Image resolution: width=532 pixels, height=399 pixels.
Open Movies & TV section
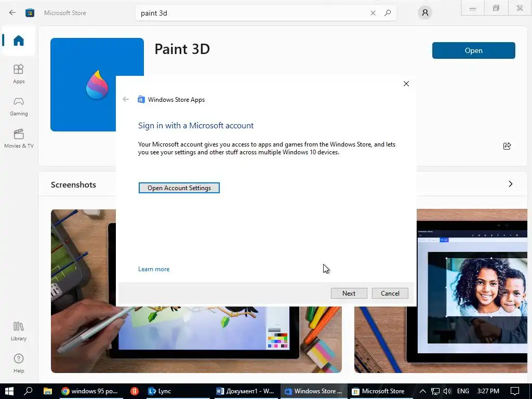(19, 138)
